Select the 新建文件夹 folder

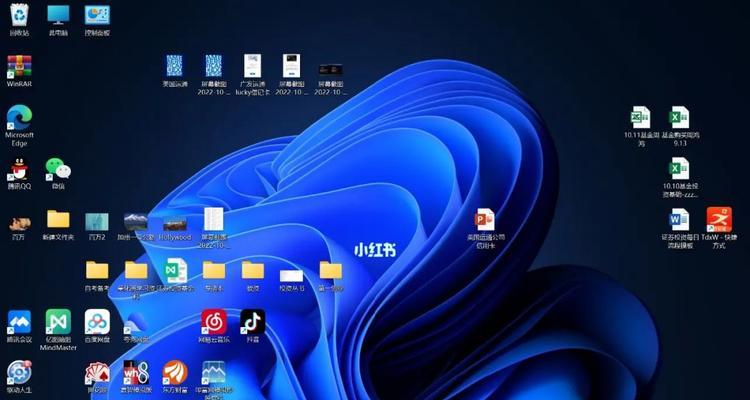pos(58,220)
